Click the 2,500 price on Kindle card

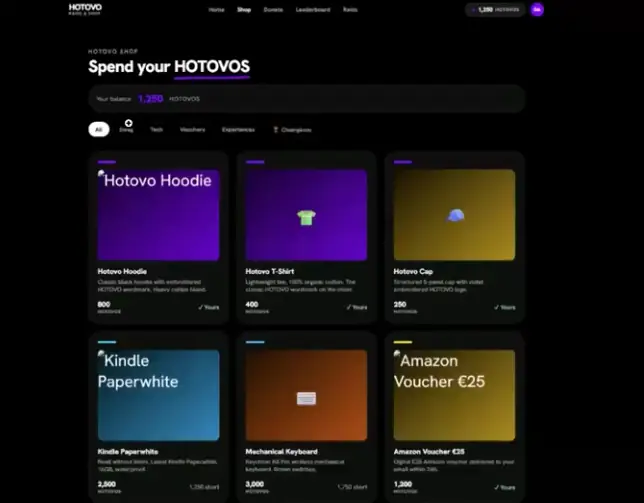click(107, 484)
